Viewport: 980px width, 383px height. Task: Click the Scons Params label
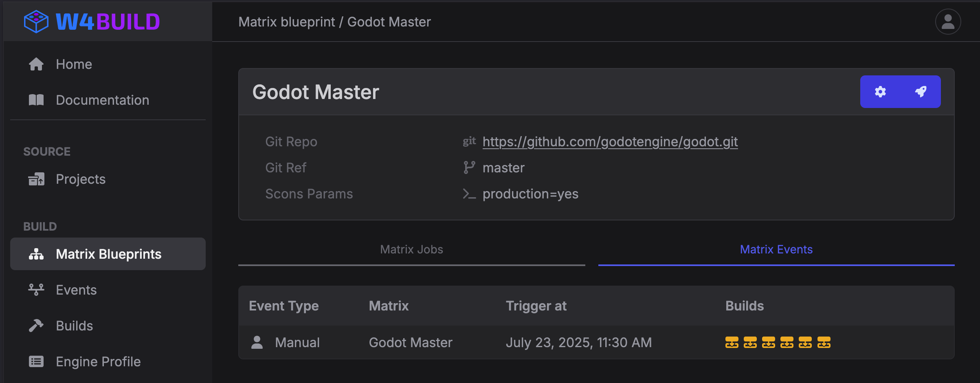pyautogui.click(x=309, y=194)
